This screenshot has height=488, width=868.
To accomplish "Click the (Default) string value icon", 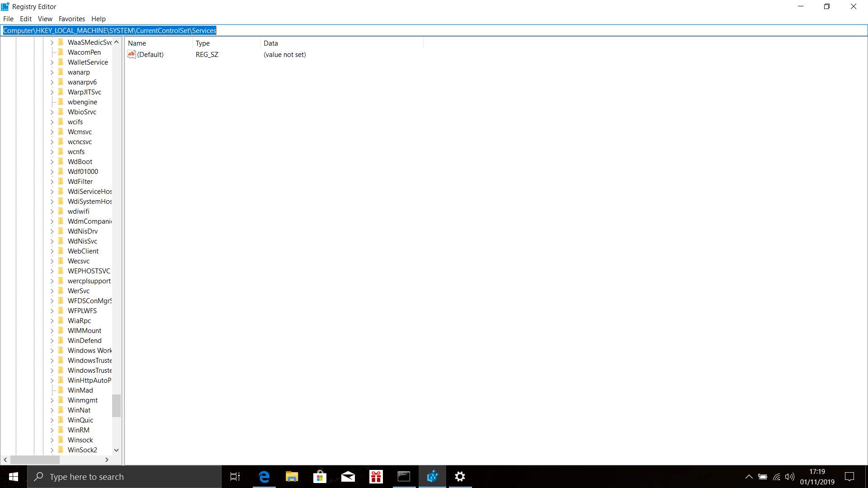I will [132, 54].
